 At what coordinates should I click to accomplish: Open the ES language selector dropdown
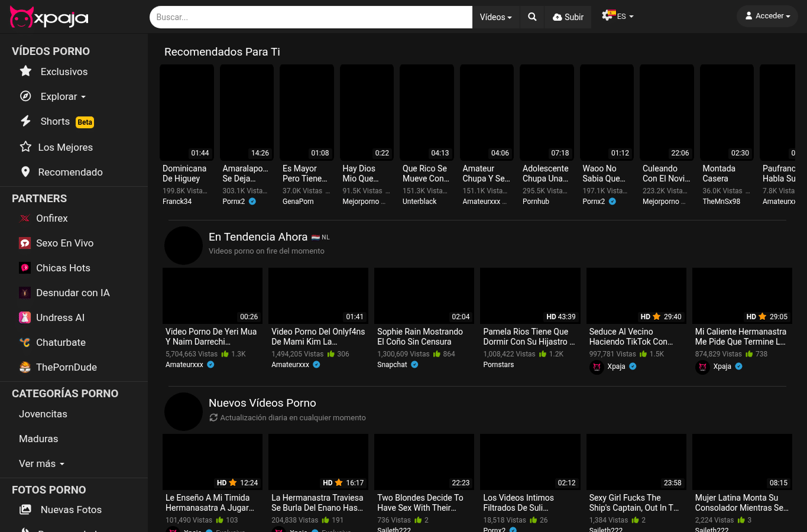click(x=618, y=16)
